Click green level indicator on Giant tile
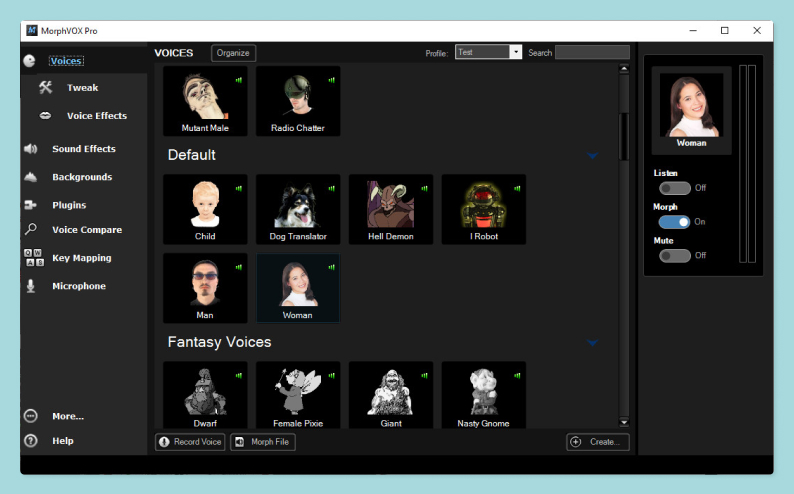The width and height of the screenshot is (794, 494). tap(424, 376)
